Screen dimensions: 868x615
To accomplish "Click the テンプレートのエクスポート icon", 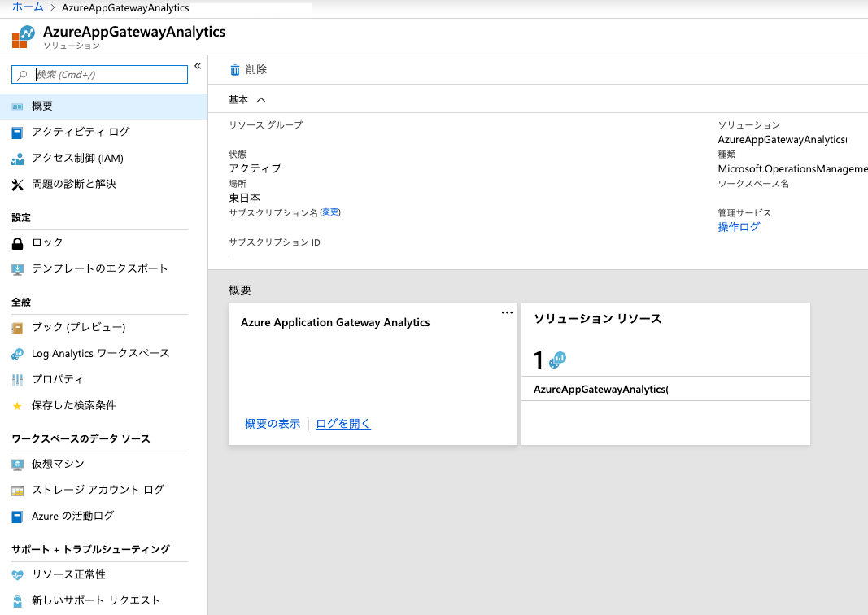I will click(18, 269).
